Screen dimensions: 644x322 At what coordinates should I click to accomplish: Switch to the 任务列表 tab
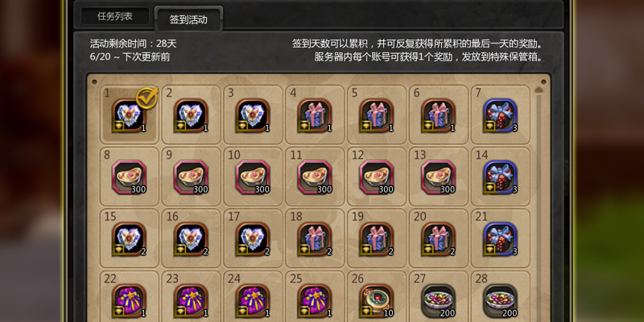[115, 16]
